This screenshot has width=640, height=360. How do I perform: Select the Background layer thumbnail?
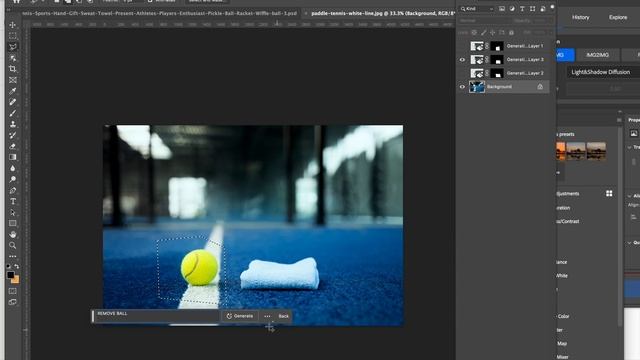pyautogui.click(x=477, y=87)
